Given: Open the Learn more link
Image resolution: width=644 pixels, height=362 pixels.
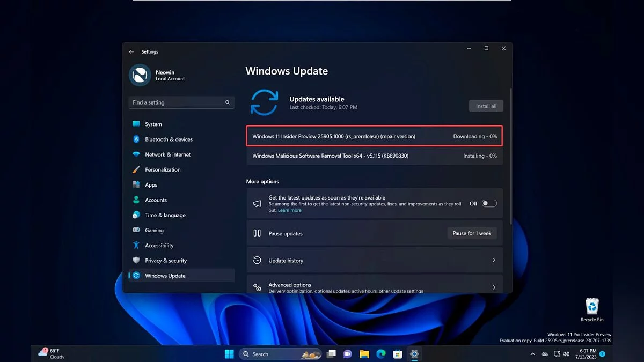Looking at the screenshot, I should [290, 211].
